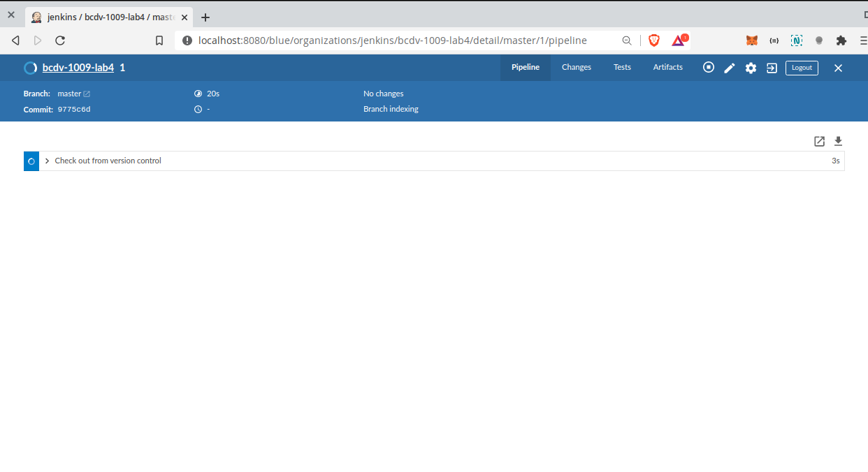Open browser extensions puzzle icon

coord(841,40)
